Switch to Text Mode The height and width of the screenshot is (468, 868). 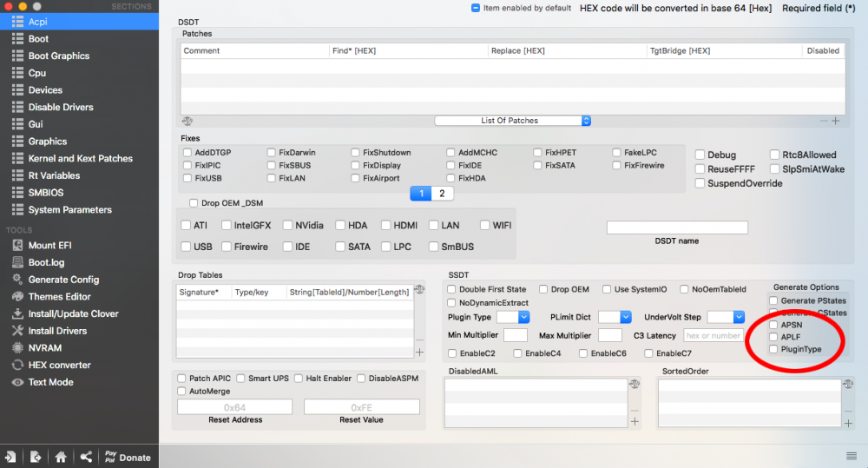(50, 383)
